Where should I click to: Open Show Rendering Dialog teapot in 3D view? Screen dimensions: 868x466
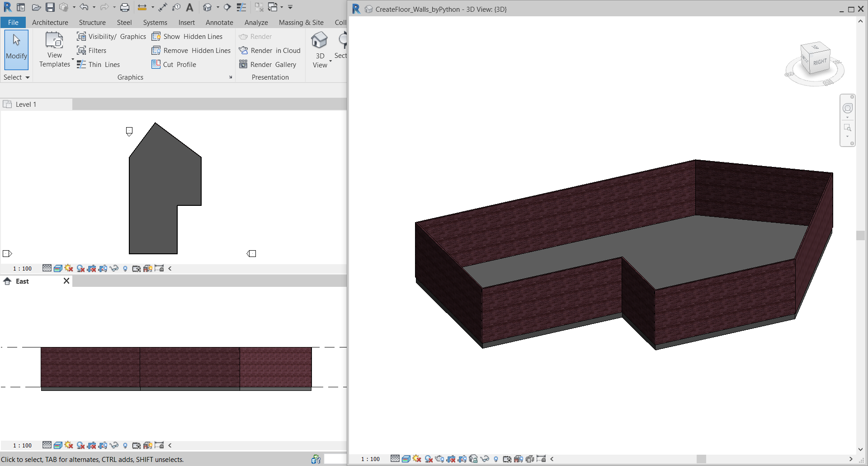coord(440,459)
